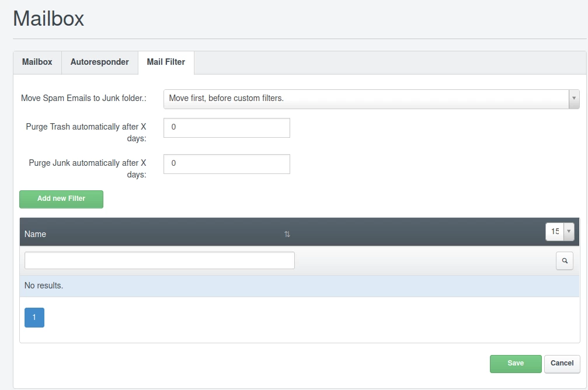Image resolution: width=588 pixels, height=390 pixels.
Task: Focus the Purge Junk days field
Action: (x=227, y=163)
